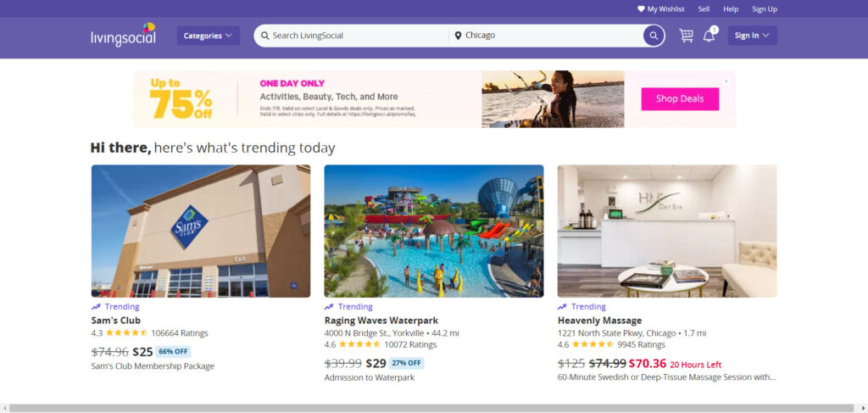The height and width of the screenshot is (413, 868).
Task: Open the shopping cart
Action: (x=686, y=36)
